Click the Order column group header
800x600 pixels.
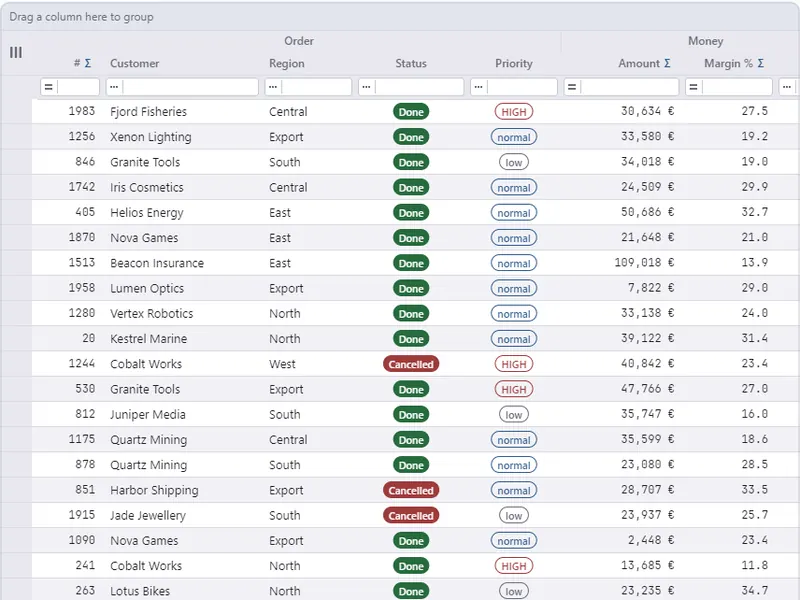299,41
